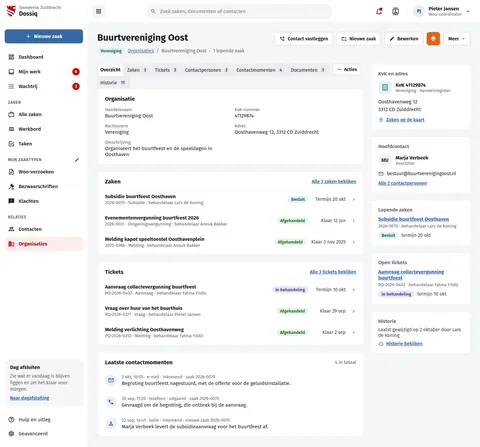
Task: Click the KvK building icon
Action: pyautogui.click(x=385, y=88)
